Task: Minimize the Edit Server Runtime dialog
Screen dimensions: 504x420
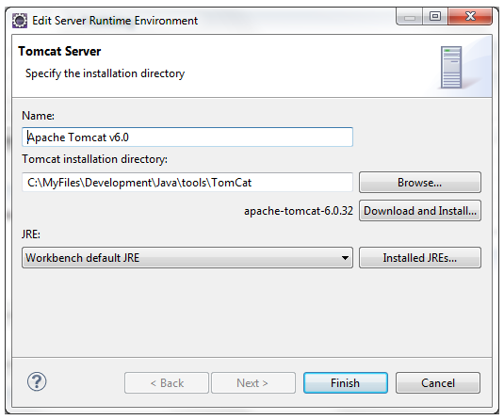Action: [409, 17]
